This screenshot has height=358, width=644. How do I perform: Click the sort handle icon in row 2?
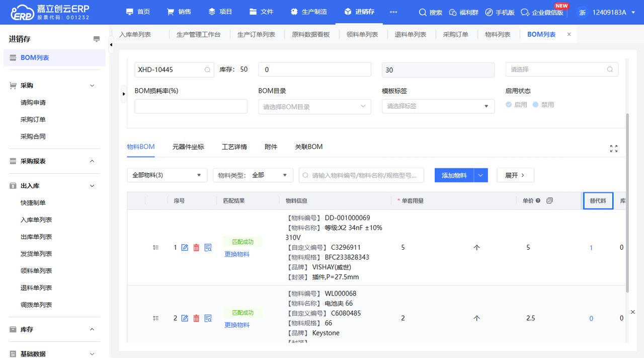pos(156,318)
